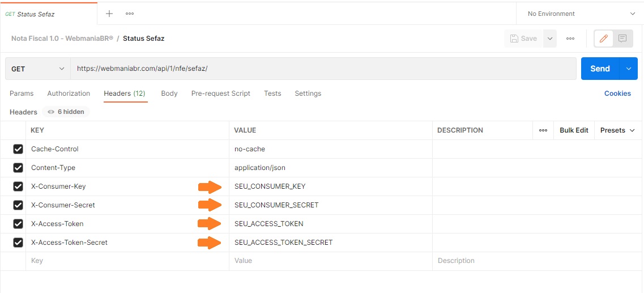The height and width of the screenshot is (293, 644).
Task: Expand the No Environment selector
Action: (x=580, y=14)
